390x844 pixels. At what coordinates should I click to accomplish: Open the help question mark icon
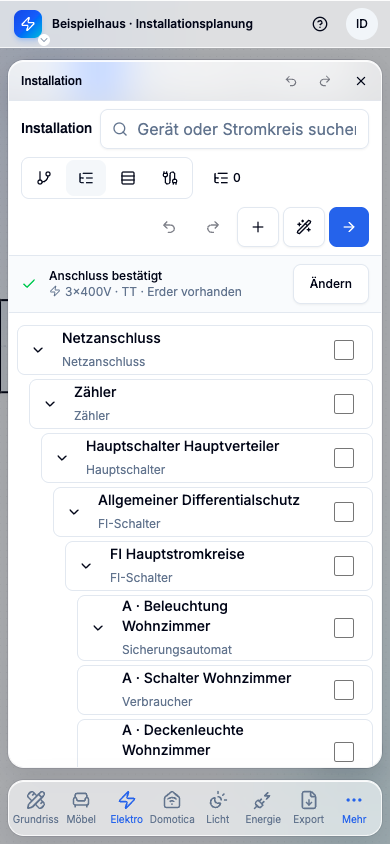(320, 24)
